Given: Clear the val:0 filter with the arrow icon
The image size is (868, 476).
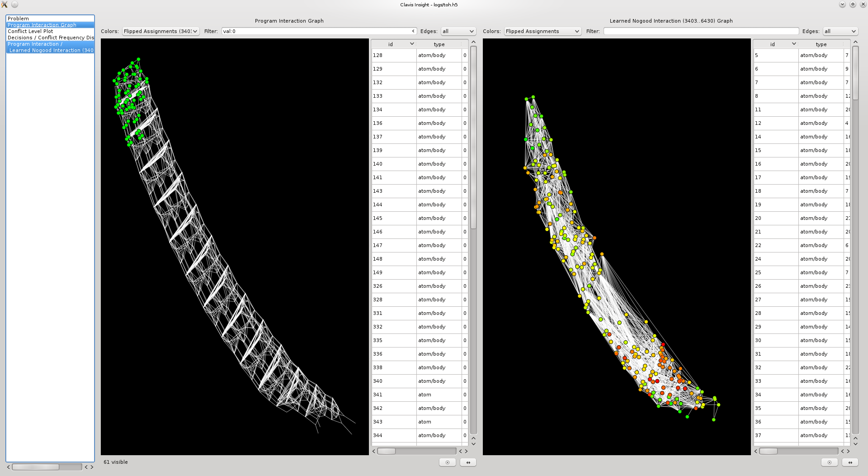Looking at the screenshot, I should pyautogui.click(x=413, y=31).
